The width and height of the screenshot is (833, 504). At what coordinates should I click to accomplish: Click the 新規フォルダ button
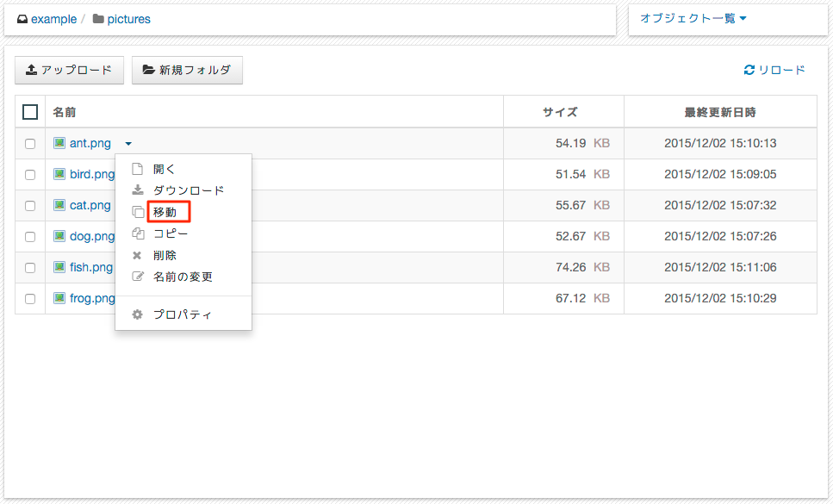coord(187,70)
